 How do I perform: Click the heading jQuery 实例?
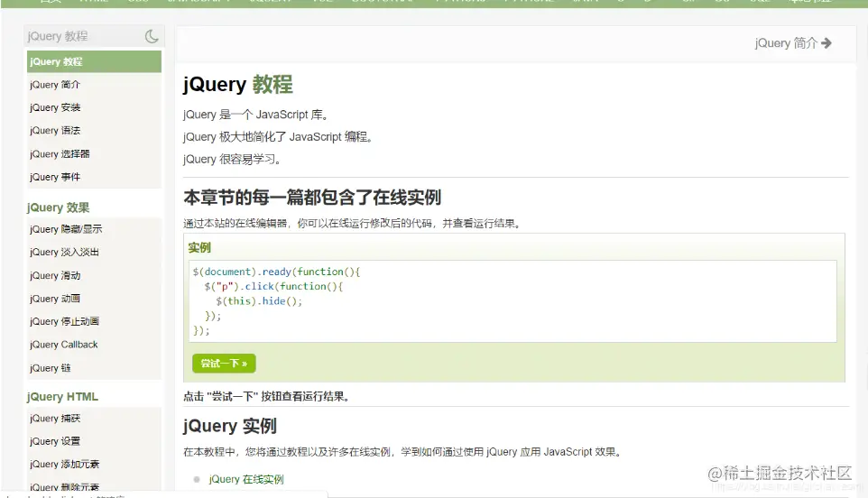[x=230, y=426]
